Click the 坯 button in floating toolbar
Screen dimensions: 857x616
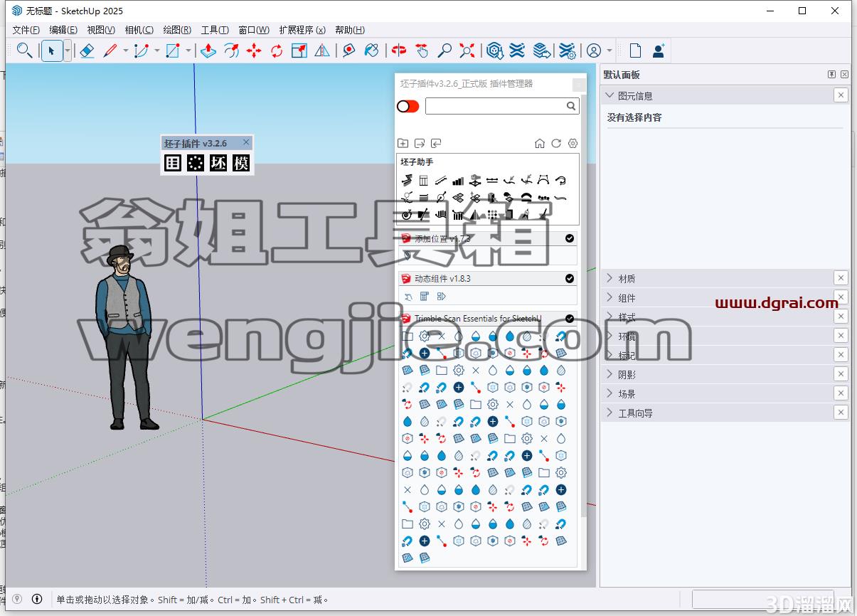pyautogui.click(x=218, y=163)
